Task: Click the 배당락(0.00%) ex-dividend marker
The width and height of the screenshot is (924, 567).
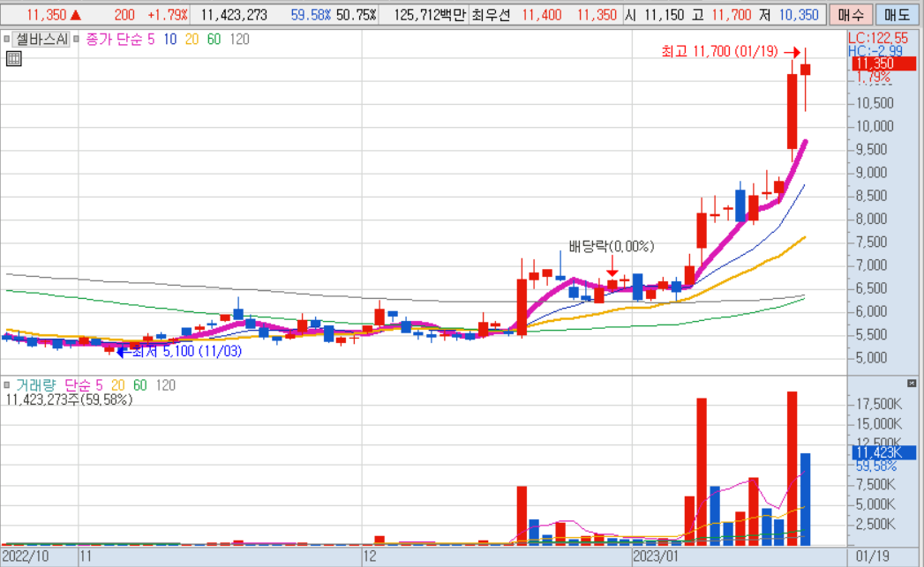Action: tap(611, 246)
